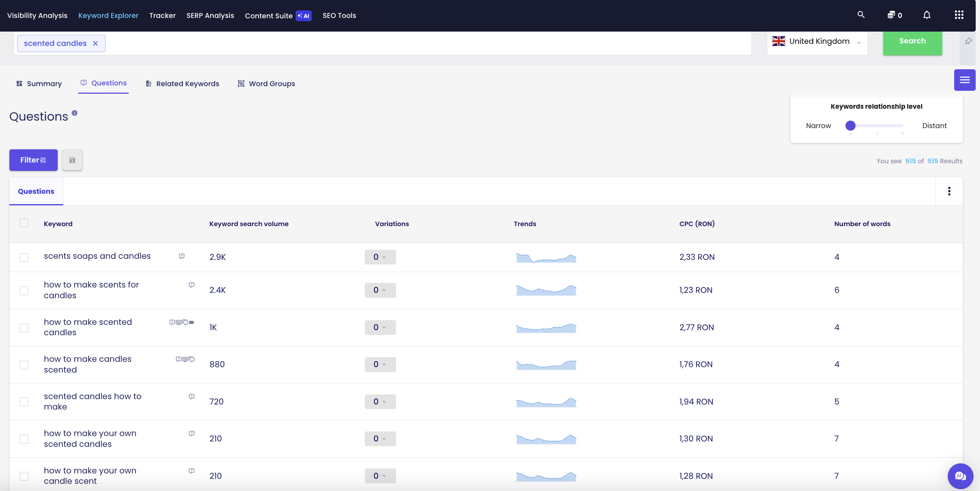Open the notifications bell
Screen dimensions: 980x491
(927, 15)
